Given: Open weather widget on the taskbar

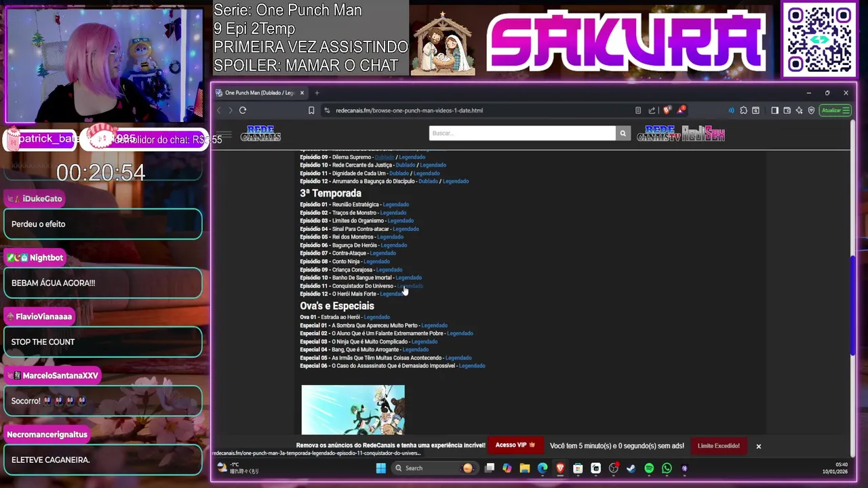Looking at the screenshot, I should [238, 468].
